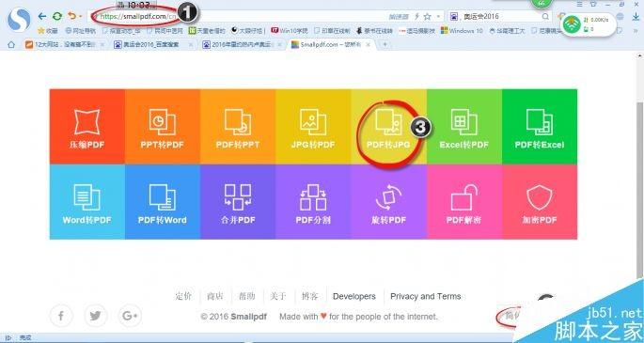Image resolution: width=644 pixels, height=343 pixels.
Task: Bookmark the page with the star icon
Action: pos(428,16)
